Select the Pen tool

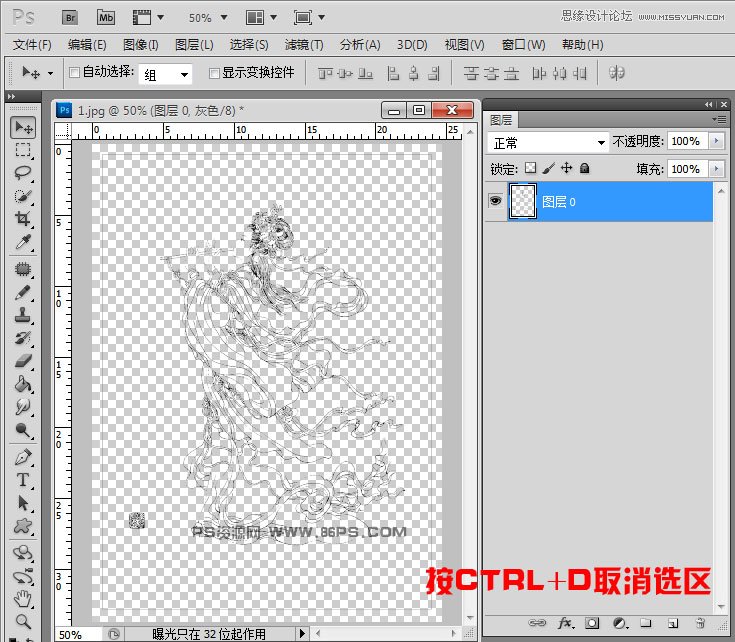(23, 457)
